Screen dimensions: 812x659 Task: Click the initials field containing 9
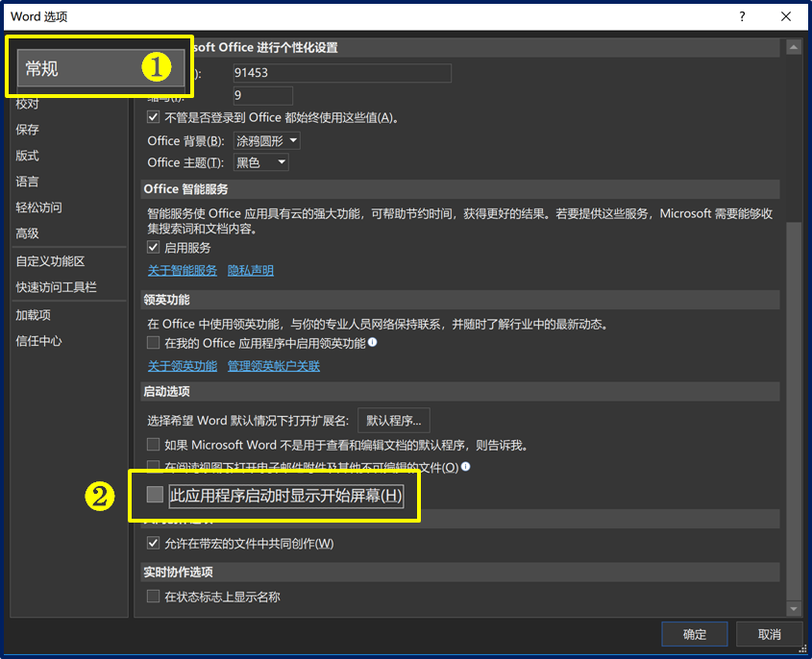pos(263,95)
